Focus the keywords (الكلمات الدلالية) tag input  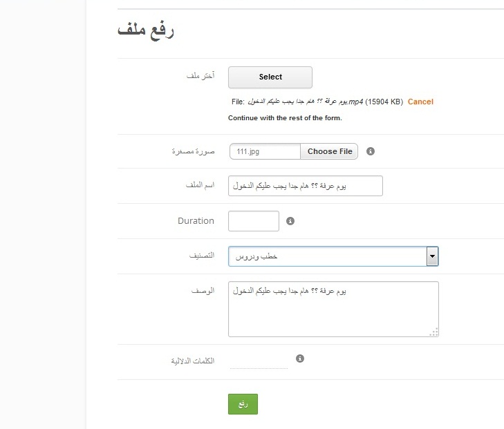click(x=259, y=361)
